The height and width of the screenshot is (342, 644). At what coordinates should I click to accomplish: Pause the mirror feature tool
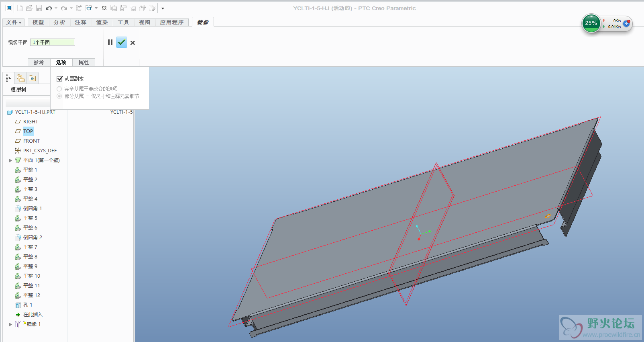pos(110,42)
